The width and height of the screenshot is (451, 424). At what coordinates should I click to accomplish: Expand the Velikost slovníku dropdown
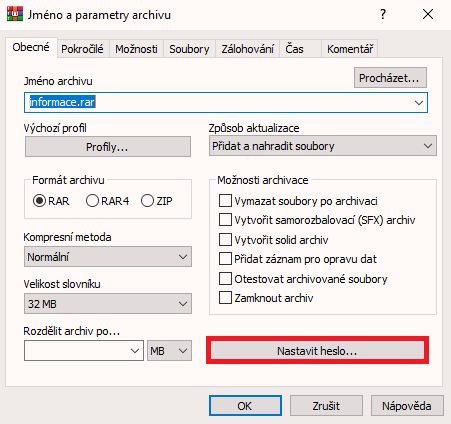point(108,304)
